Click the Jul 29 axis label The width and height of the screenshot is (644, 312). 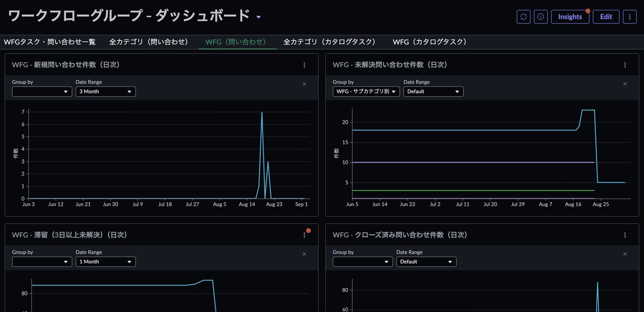[517, 204]
